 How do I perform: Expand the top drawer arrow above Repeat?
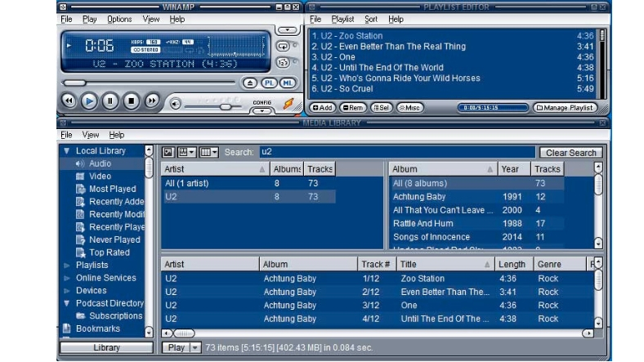coord(288,30)
